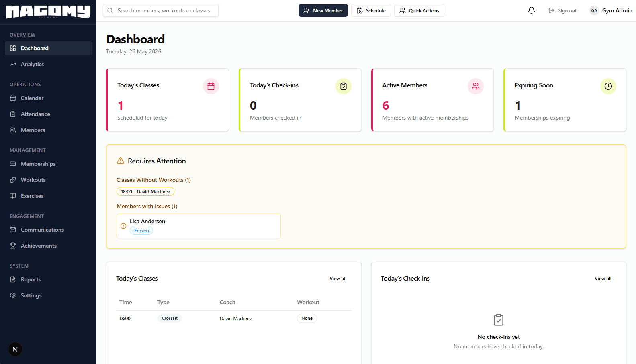Open the Next.js dev tools badge
The height and width of the screenshot is (364, 636).
tap(15, 349)
